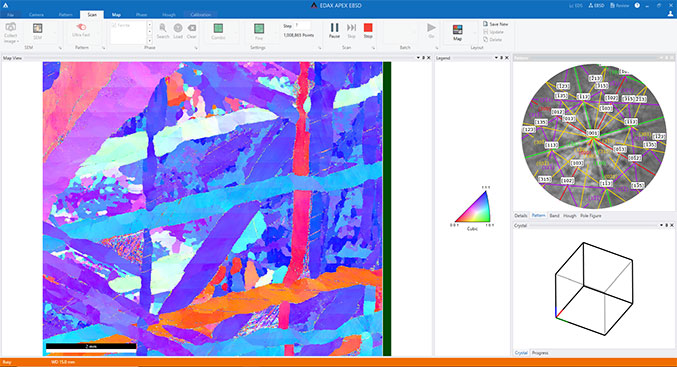This screenshot has height=367, width=677.
Task: Click the user account icon
Action: (671, 14)
